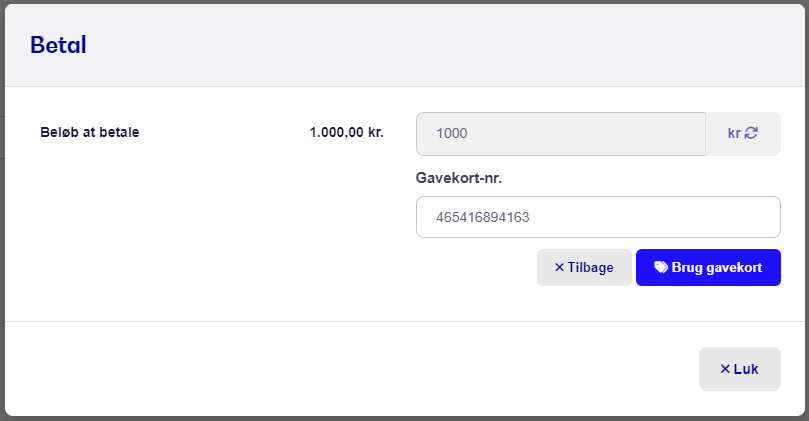This screenshot has height=421, width=809.
Task: Click the tag icon on Brug gavekort
Action: click(661, 267)
